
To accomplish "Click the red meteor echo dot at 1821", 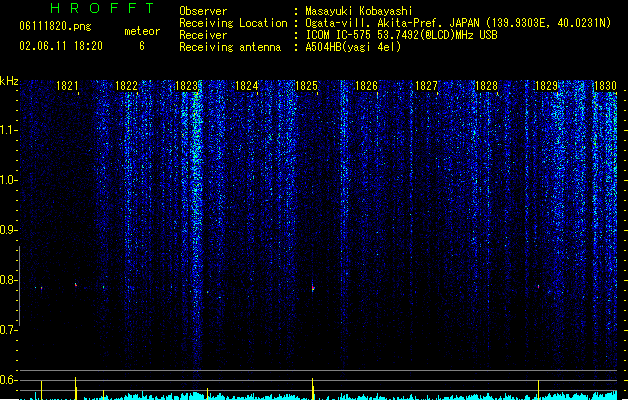I will (x=76, y=285).
